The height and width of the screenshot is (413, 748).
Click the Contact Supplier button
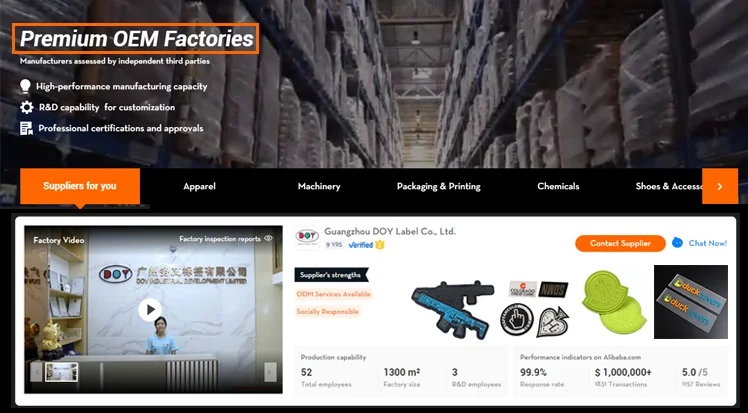620,243
